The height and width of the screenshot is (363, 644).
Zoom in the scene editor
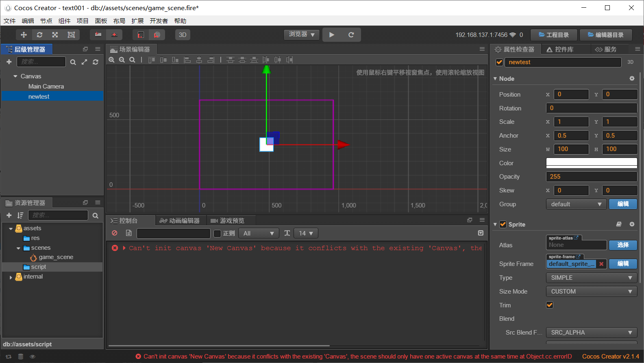tap(112, 60)
